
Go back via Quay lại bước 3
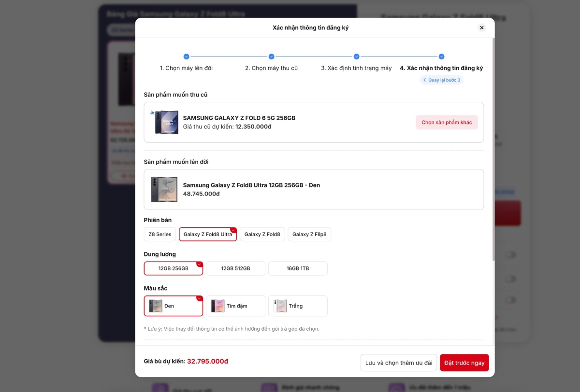pyautogui.click(x=441, y=80)
